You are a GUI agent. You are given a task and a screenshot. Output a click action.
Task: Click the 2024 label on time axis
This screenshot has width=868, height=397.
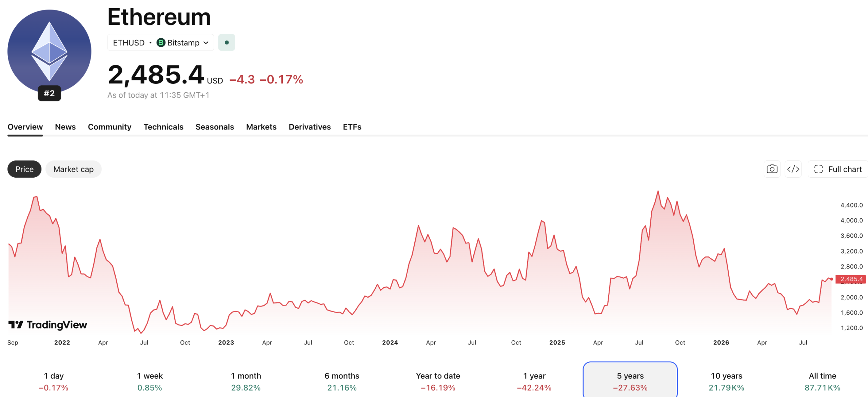tap(390, 342)
